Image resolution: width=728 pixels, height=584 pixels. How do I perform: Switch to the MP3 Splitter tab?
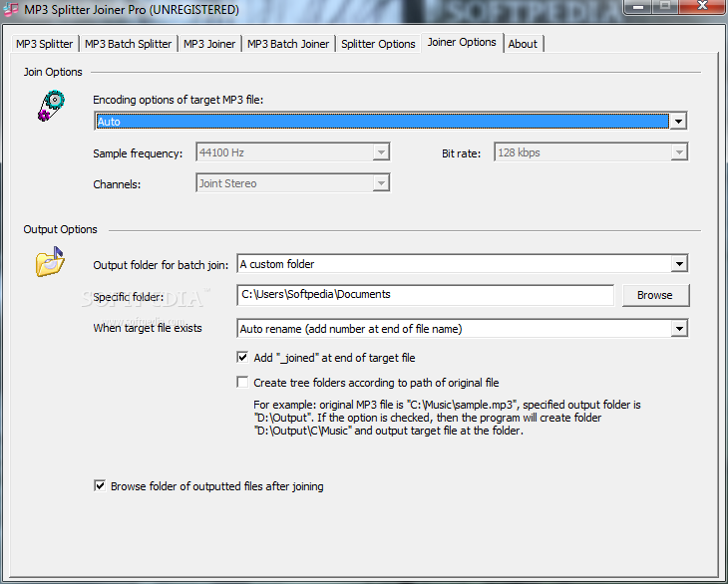[44, 44]
